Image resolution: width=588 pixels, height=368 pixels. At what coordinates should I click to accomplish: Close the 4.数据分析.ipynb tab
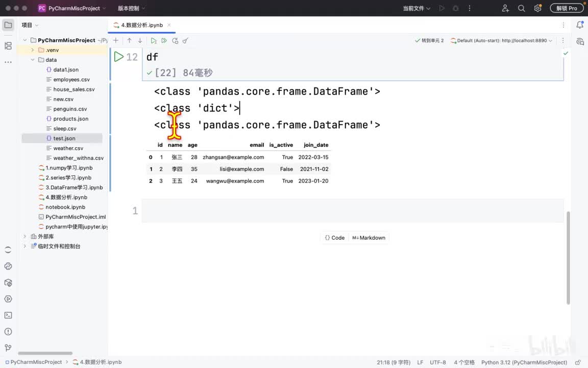(x=169, y=25)
